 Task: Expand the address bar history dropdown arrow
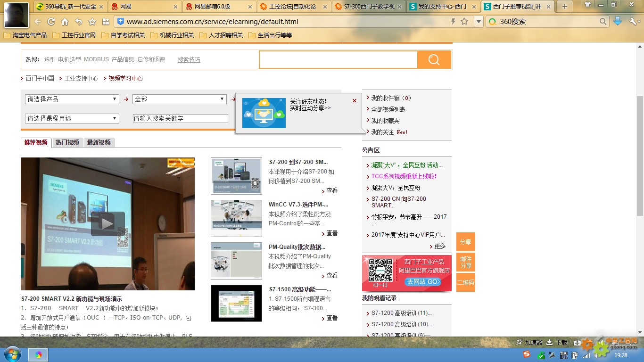tap(479, 22)
